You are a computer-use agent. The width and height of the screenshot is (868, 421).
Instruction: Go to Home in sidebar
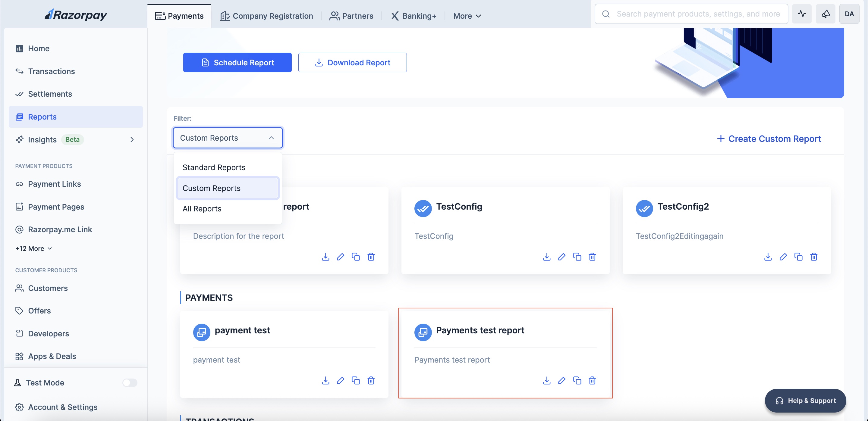point(75,48)
